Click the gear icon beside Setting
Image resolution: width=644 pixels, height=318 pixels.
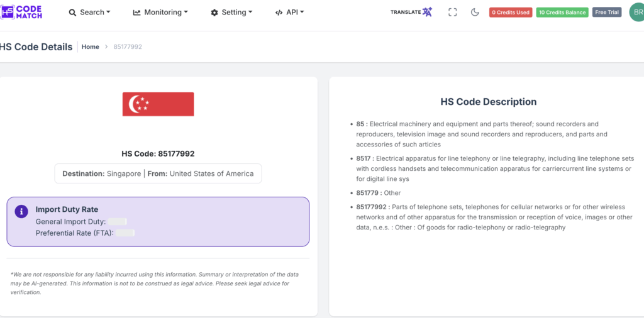214,13
